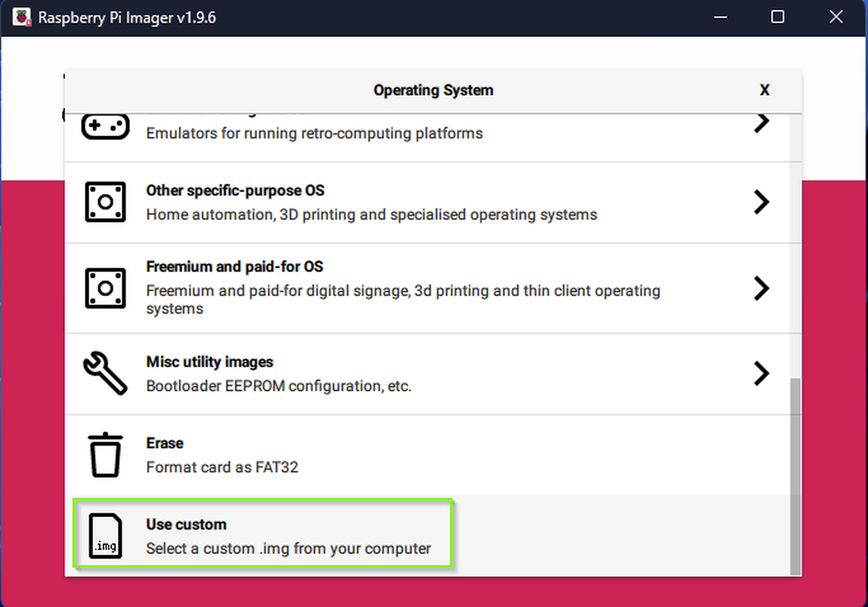Expand the emulators category chevron
The height and width of the screenshot is (607, 868).
click(762, 123)
